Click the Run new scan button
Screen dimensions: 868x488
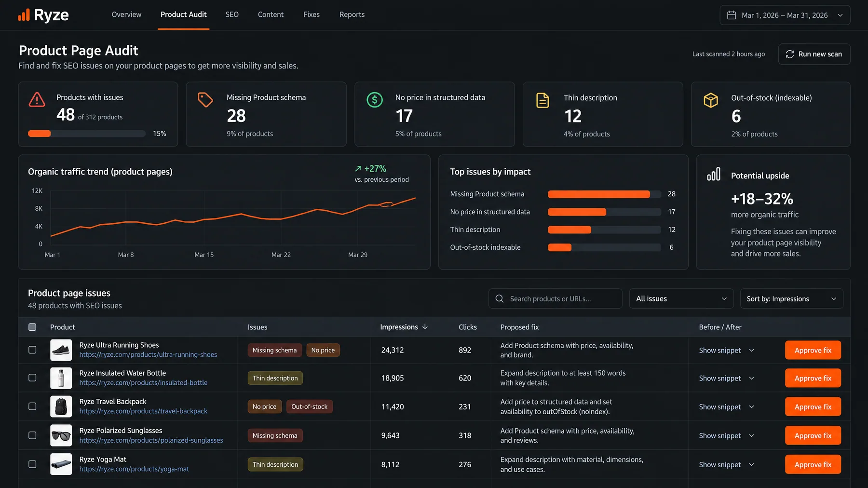[814, 54]
